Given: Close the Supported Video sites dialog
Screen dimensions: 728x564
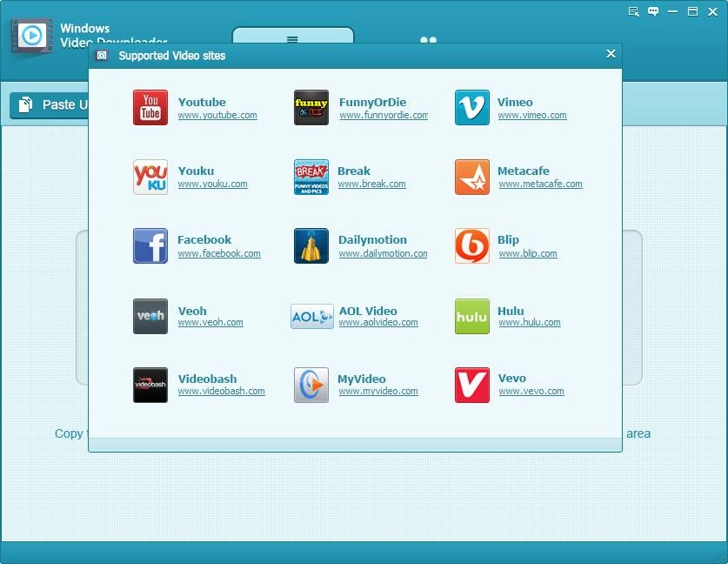Looking at the screenshot, I should (x=611, y=54).
